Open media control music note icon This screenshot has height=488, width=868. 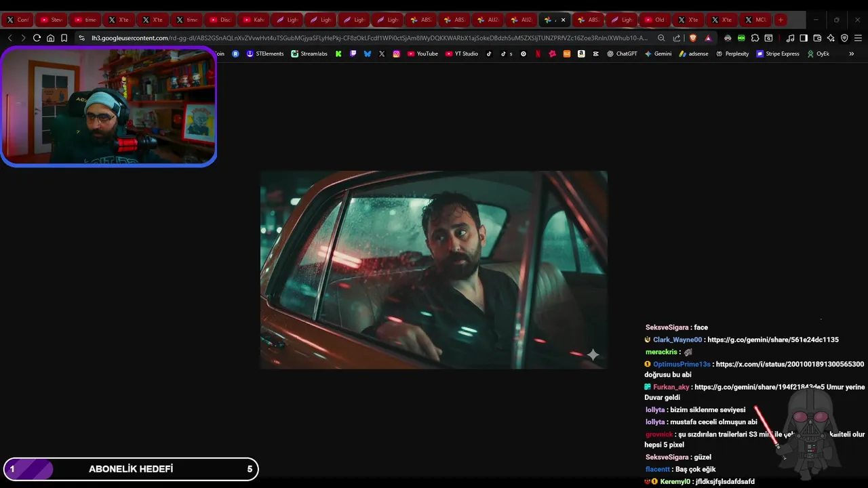click(x=790, y=38)
